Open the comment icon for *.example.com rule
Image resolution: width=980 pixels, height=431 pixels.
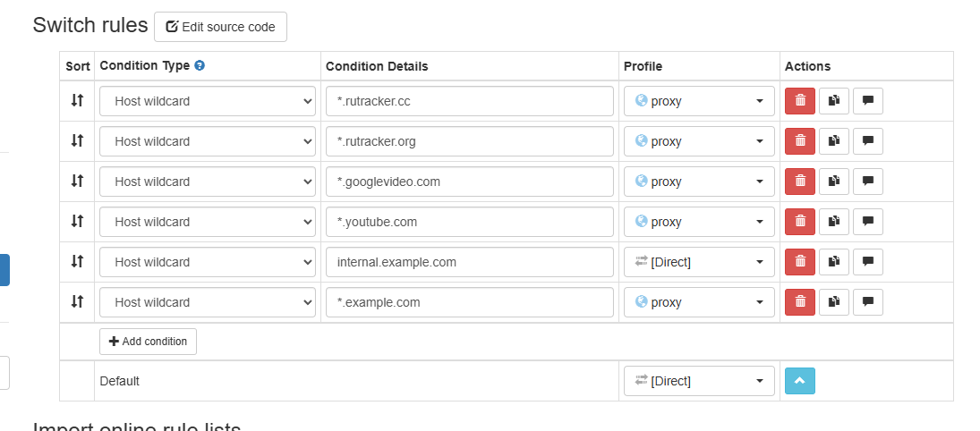point(867,301)
